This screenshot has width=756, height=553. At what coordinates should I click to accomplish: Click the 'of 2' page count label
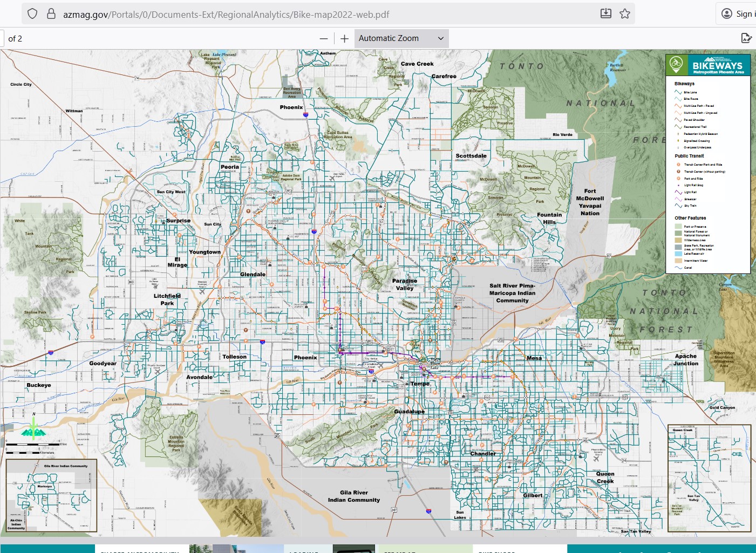pyautogui.click(x=15, y=39)
